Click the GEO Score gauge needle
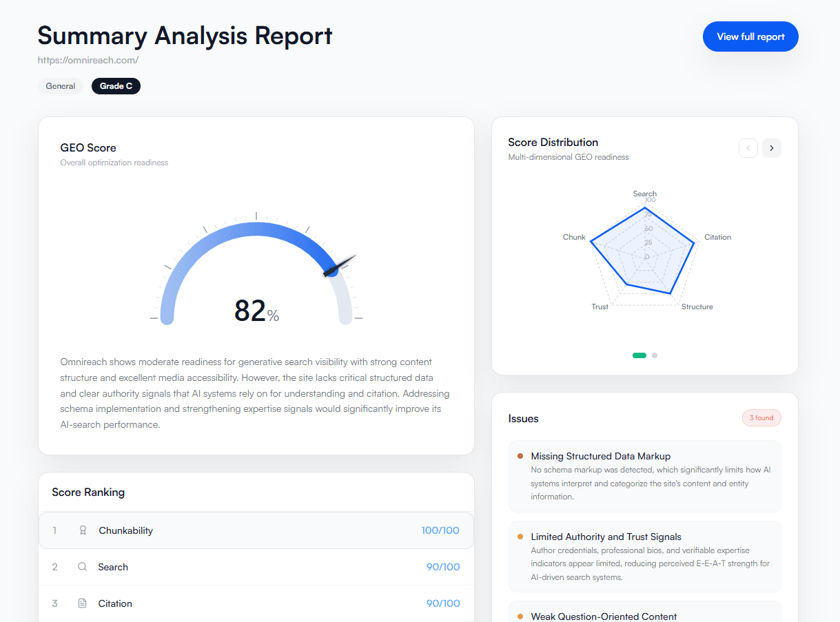The image size is (840, 622). tap(340, 266)
